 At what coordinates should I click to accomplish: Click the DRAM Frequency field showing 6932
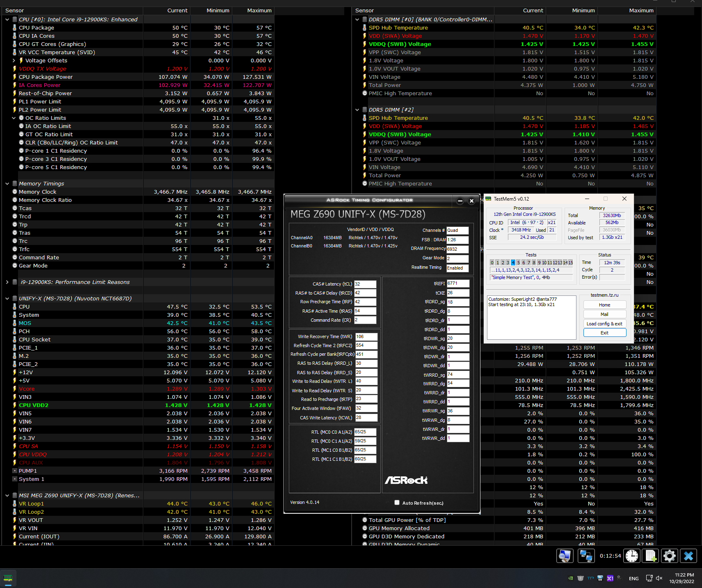click(x=457, y=249)
